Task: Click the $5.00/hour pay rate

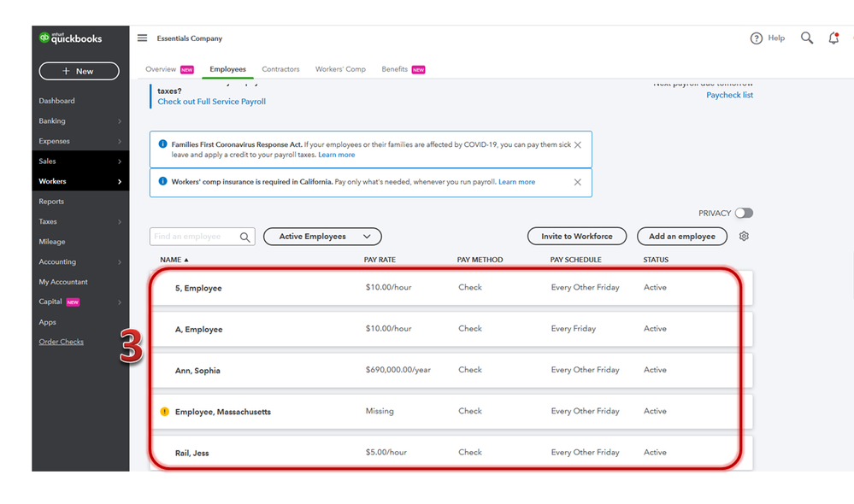Action: 386,452
